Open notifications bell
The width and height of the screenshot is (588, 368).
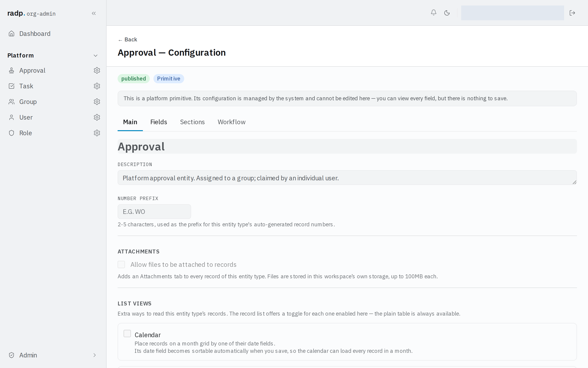433,13
